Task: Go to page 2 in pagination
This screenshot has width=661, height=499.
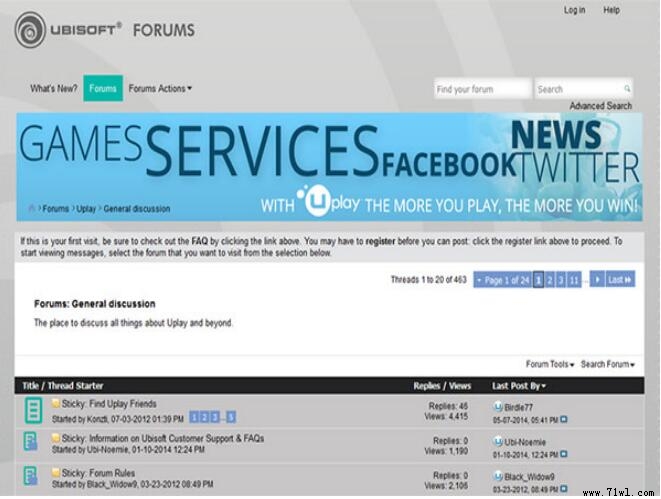Action: [x=550, y=280]
